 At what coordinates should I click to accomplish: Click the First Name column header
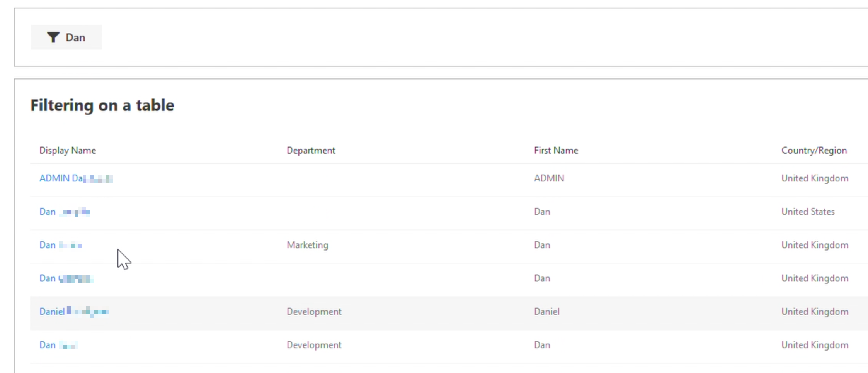tap(556, 151)
